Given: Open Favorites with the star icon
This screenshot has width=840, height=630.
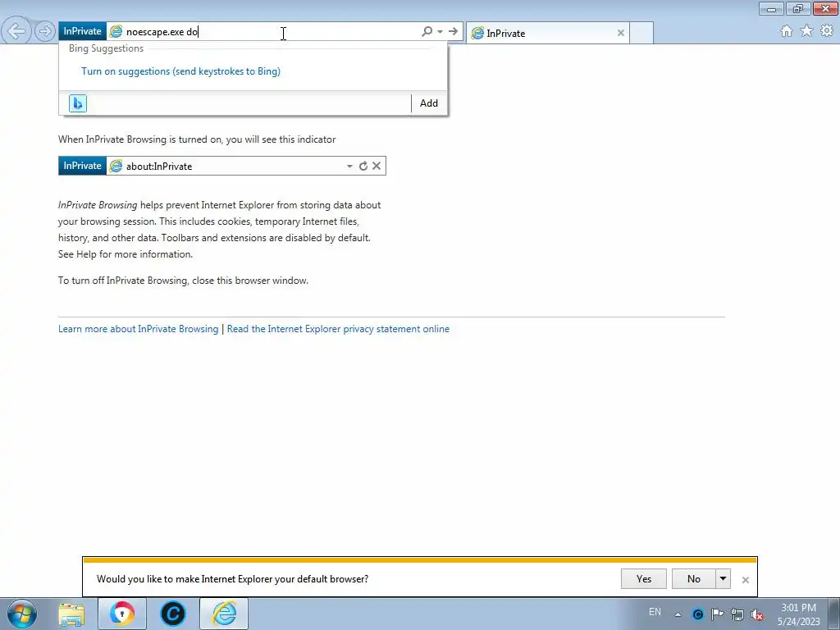Looking at the screenshot, I should [806, 31].
